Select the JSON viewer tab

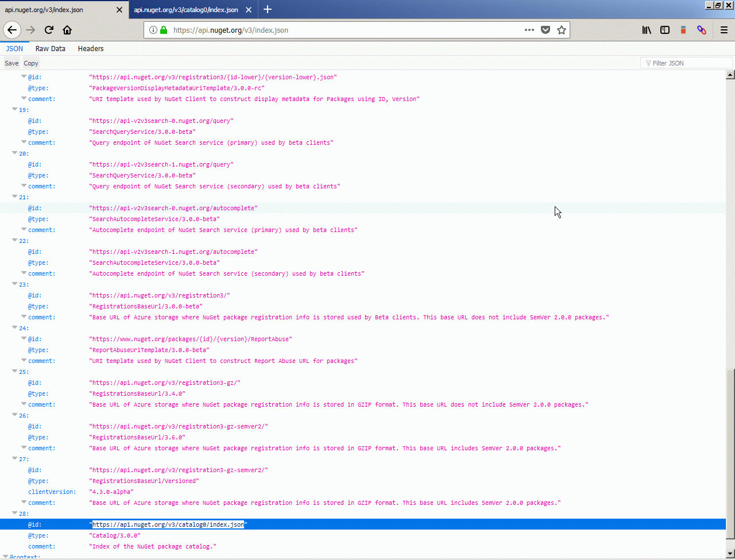coord(14,49)
